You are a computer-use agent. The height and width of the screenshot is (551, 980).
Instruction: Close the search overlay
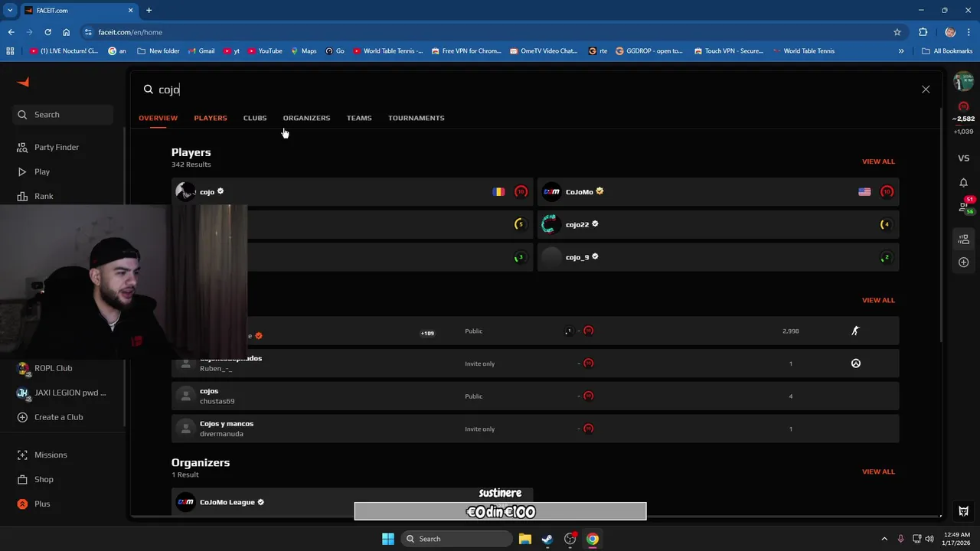point(926,90)
